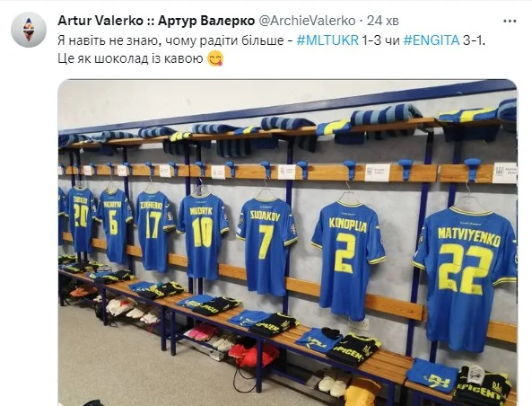Open the tweet via 24 хв timestamp
The height and width of the screenshot is (406, 532).
click(383, 21)
